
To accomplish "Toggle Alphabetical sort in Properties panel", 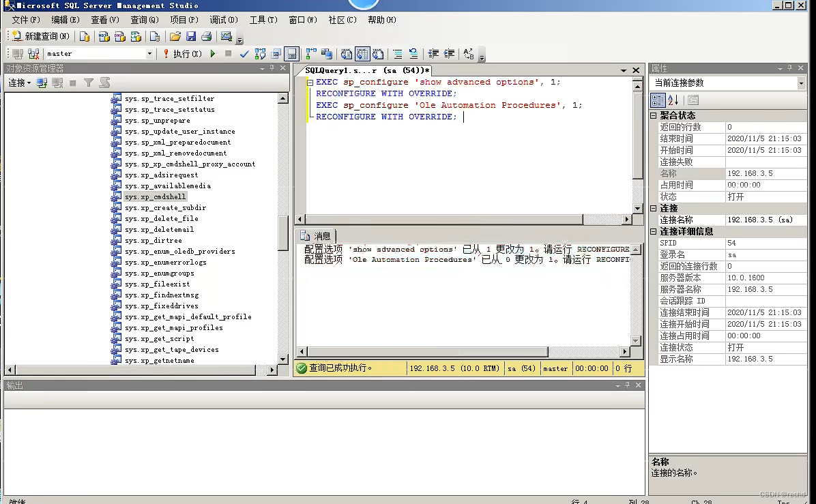I will (673, 100).
